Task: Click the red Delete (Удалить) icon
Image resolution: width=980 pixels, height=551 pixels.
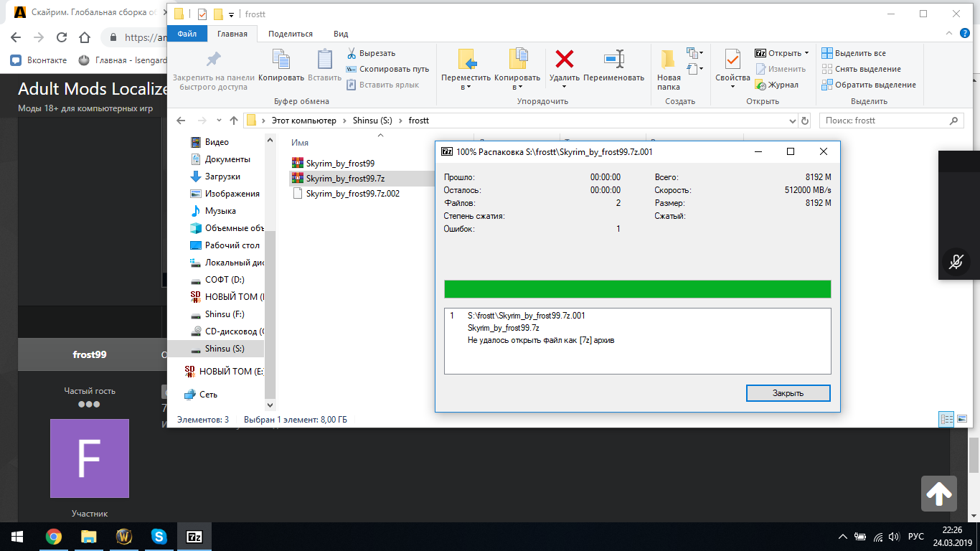Action: 565,60
